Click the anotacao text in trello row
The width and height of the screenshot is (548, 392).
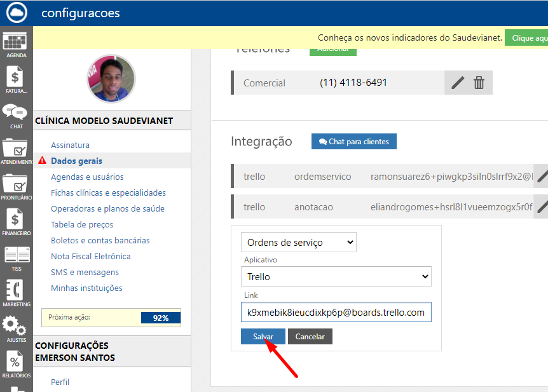(x=313, y=207)
